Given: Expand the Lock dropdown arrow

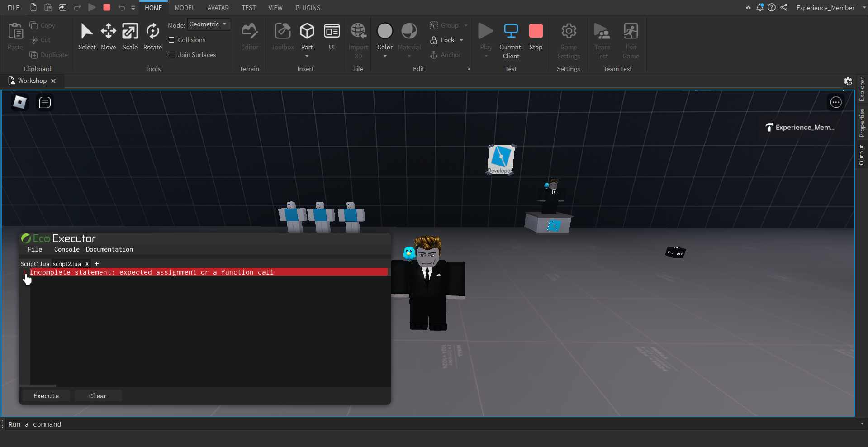Looking at the screenshot, I should pos(461,40).
